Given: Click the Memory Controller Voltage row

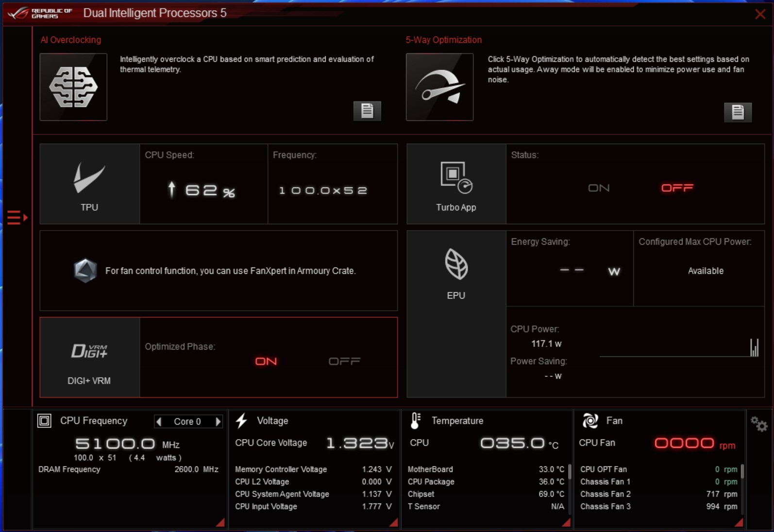Looking at the screenshot, I should coord(313,469).
